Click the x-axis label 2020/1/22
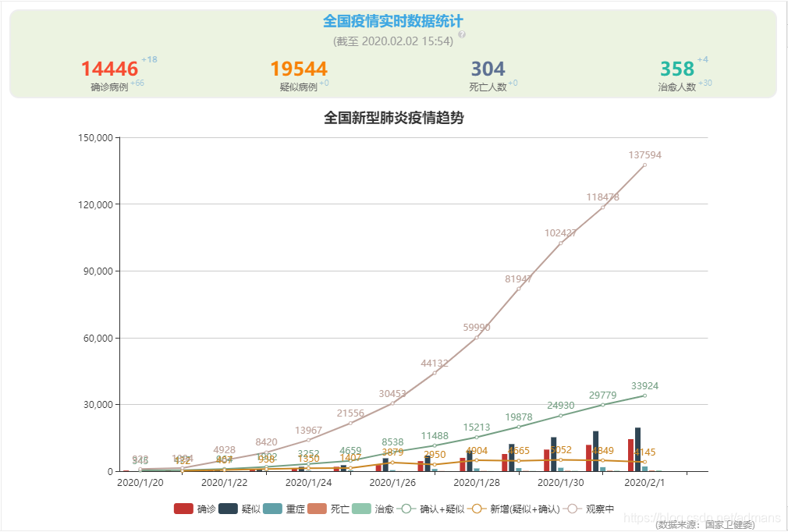The height and width of the screenshot is (532, 788). [224, 482]
